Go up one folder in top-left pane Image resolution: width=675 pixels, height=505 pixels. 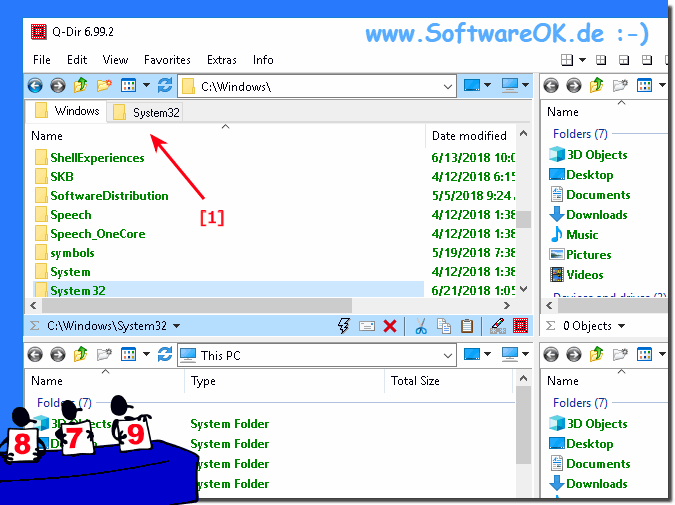tap(81, 85)
